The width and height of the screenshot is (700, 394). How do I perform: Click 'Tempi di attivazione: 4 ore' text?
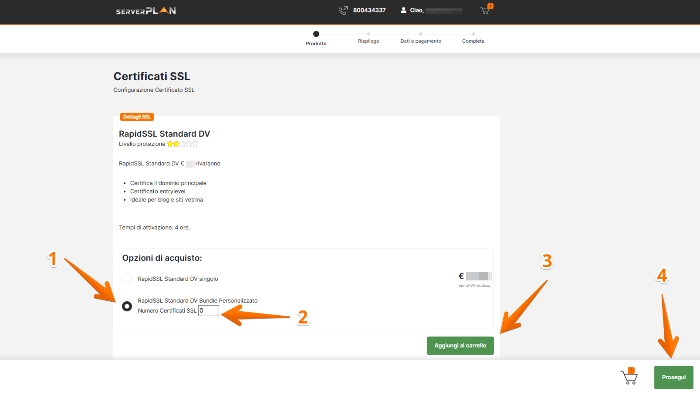pyautogui.click(x=154, y=227)
